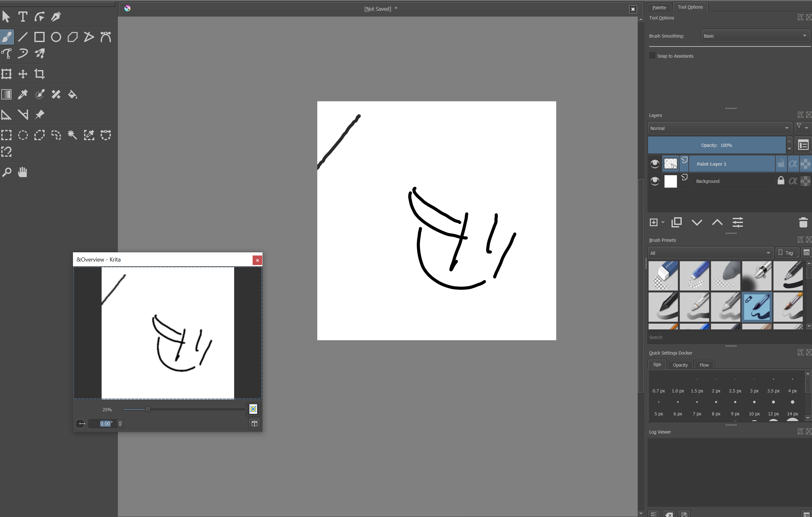Hide the Paint Layer 1 visibility eye
Image resolution: width=812 pixels, height=517 pixels.
point(655,164)
